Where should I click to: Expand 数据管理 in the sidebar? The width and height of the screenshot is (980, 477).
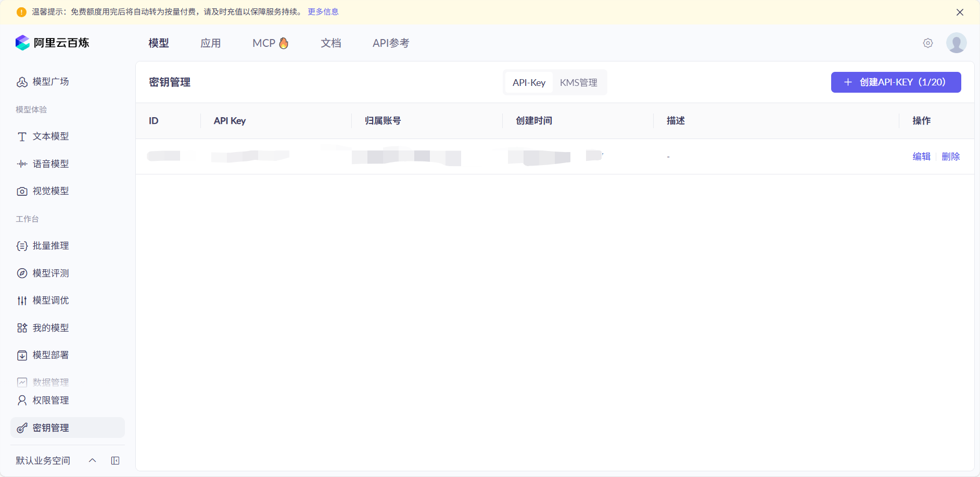click(50, 382)
